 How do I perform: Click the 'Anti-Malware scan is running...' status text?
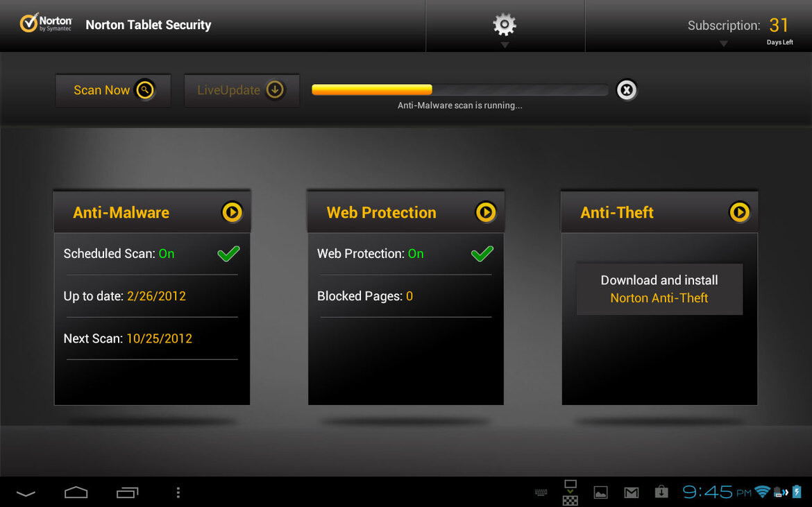point(460,105)
